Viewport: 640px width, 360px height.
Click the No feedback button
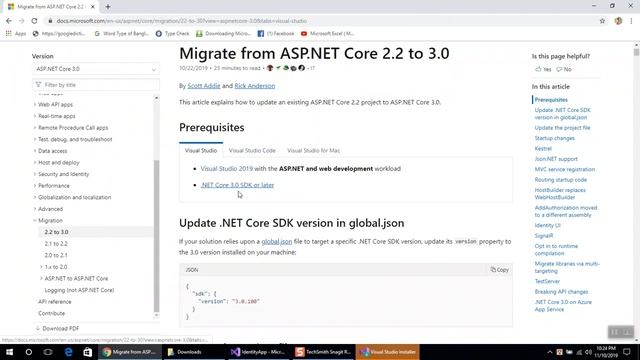click(564, 69)
